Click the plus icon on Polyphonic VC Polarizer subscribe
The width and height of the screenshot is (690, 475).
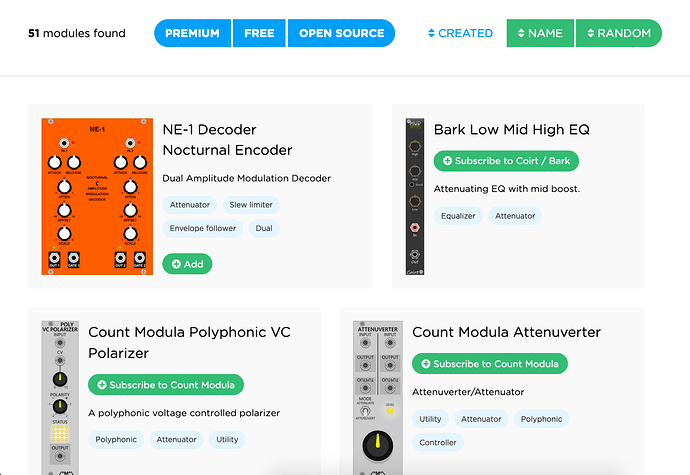(102, 385)
